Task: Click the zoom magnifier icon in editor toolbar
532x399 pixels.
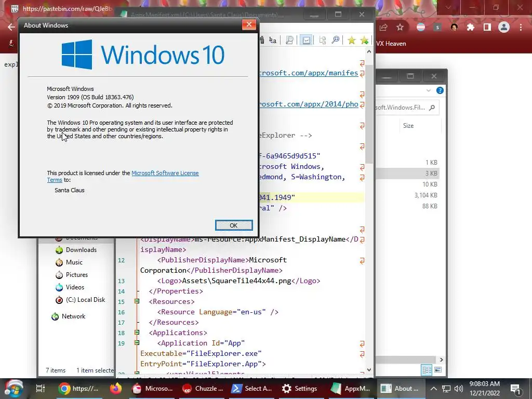Action: (335, 41)
